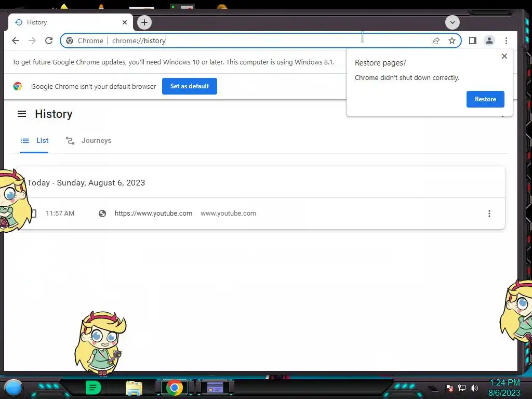
Task: Toggle the side panel icon
Action: (x=473, y=41)
